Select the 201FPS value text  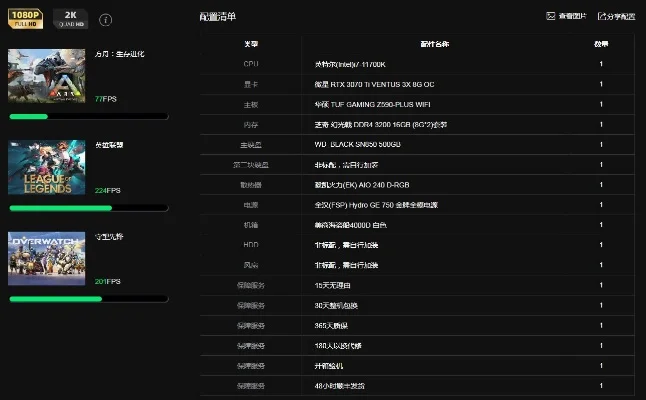pos(108,281)
